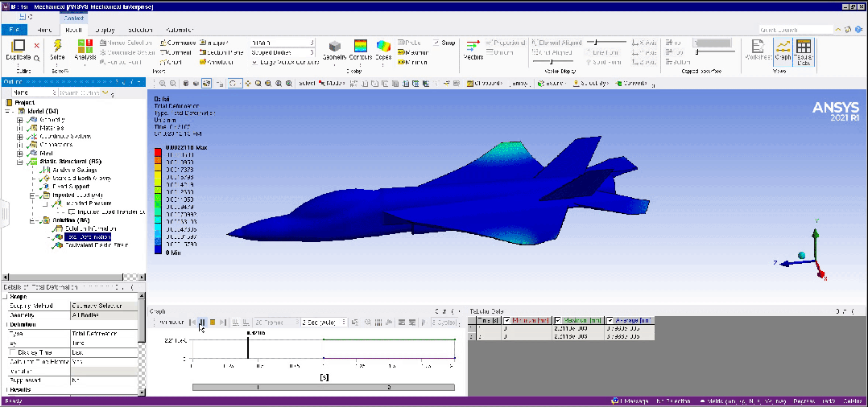Click the Edges display icon
The image size is (868, 407).
click(x=383, y=46)
